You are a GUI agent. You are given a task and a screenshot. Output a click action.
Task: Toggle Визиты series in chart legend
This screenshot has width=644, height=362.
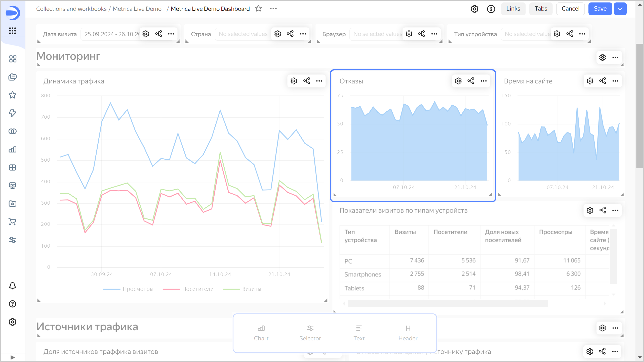pos(252,289)
